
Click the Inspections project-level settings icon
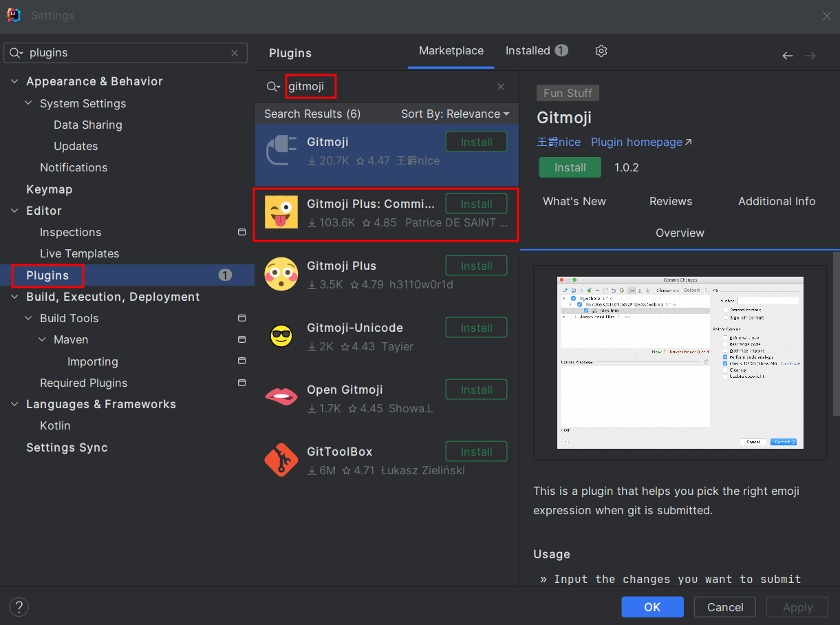point(241,232)
